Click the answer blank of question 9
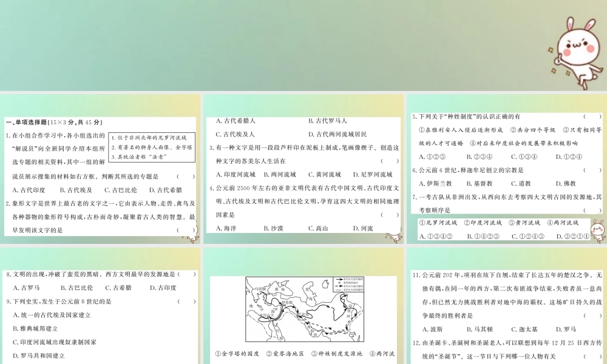The width and height of the screenshot is (607, 364). (186, 302)
